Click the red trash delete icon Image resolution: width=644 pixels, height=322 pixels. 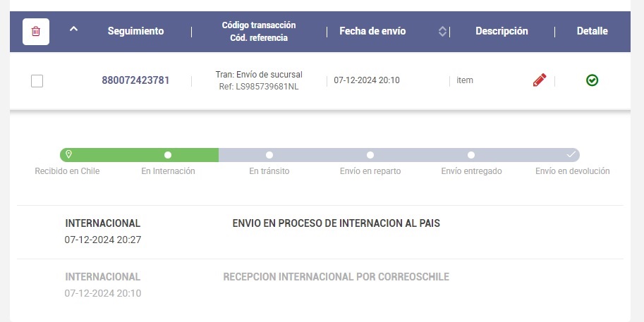36,32
